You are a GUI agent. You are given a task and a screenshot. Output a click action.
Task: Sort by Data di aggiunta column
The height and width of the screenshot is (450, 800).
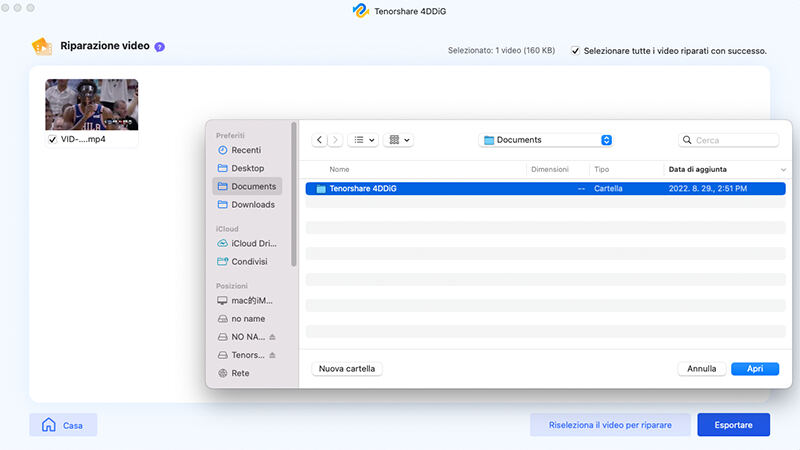tap(697, 169)
